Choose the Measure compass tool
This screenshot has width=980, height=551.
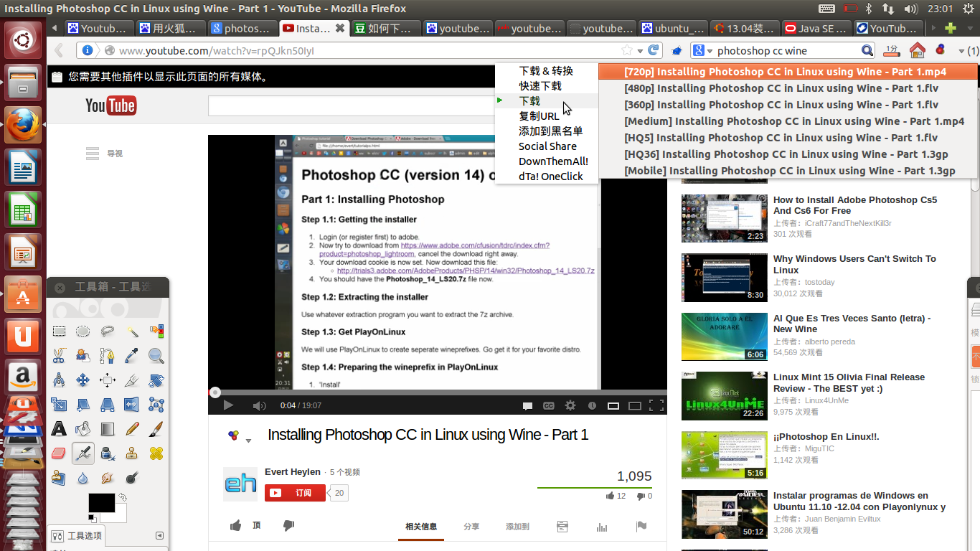pyautogui.click(x=59, y=380)
